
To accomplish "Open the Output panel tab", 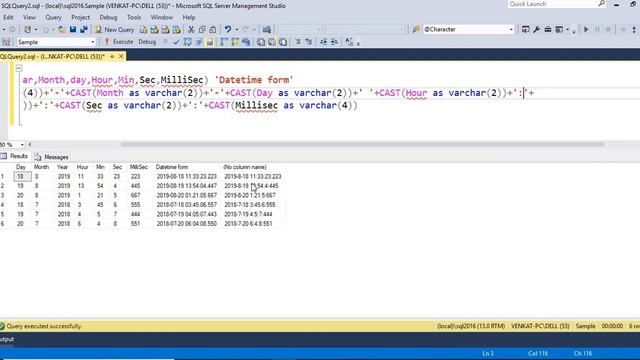I will [x=7, y=339].
